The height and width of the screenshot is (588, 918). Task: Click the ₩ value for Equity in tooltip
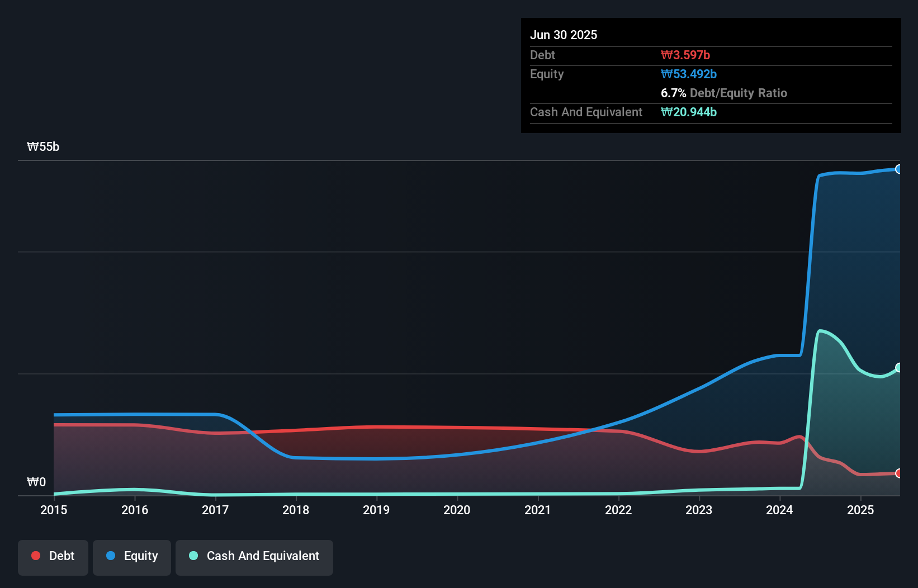point(689,74)
